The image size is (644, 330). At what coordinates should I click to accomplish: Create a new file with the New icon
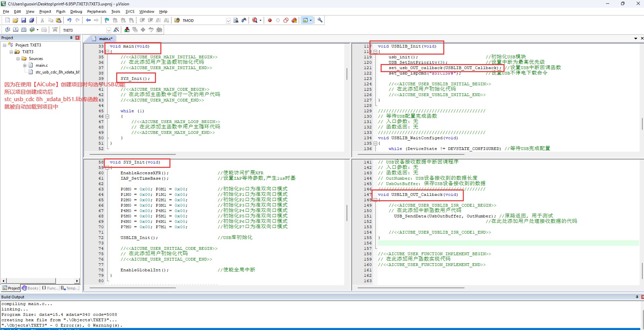7,20
